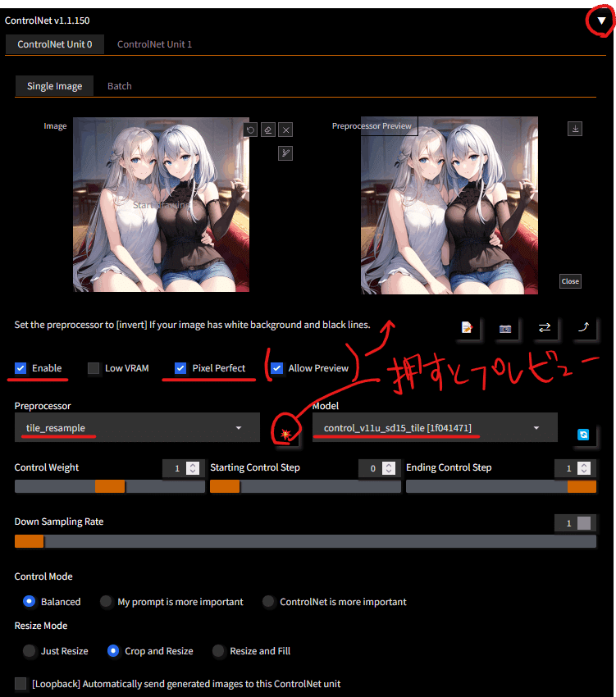Screen dimensions: 616x697
Task: Click the Ending Control Step number field
Action: tap(568, 468)
